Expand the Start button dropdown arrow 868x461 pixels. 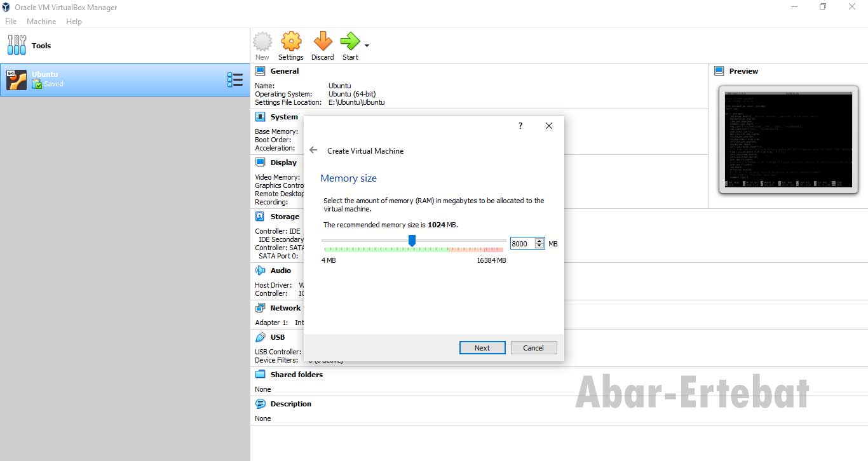[367, 45]
